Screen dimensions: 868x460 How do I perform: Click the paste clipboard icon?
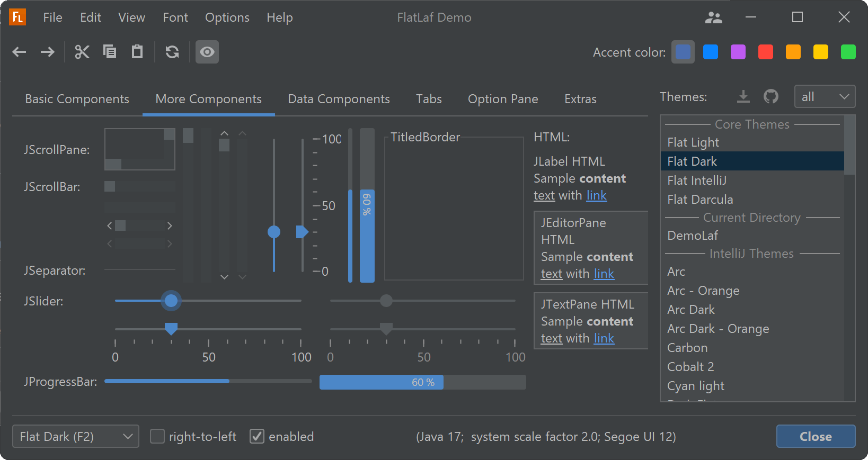tap(137, 52)
